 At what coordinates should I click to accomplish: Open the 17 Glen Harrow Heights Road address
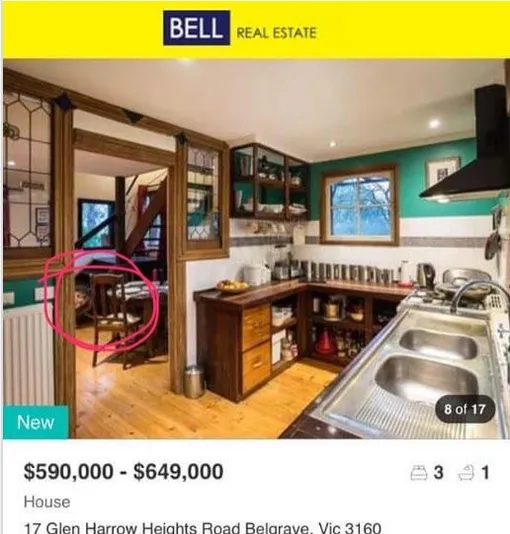(203, 528)
